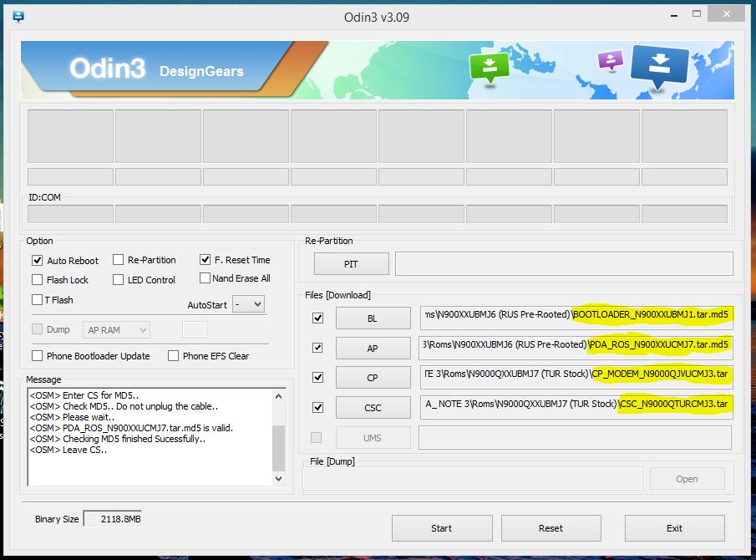Click the CP file button
This screenshot has height=560, width=756.
pyautogui.click(x=373, y=378)
